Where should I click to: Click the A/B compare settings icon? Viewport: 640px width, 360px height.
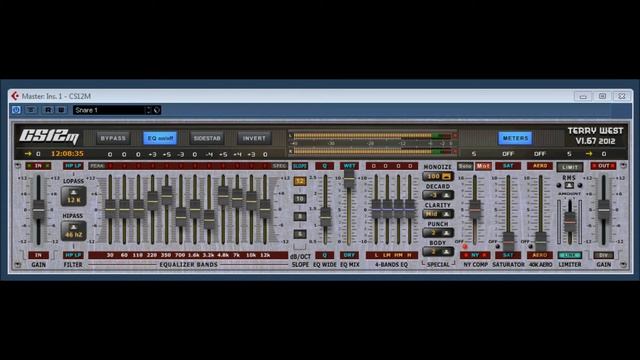(x=31, y=110)
